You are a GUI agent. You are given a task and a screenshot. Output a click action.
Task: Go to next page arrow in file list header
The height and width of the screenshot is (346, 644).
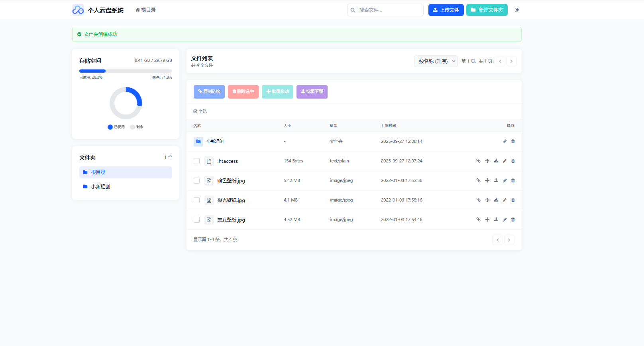pyautogui.click(x=511, y=61)
